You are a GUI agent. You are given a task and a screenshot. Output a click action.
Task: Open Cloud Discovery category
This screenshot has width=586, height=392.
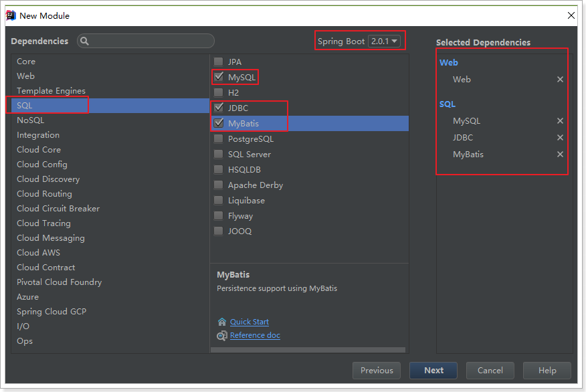click(x=110, y=179)
